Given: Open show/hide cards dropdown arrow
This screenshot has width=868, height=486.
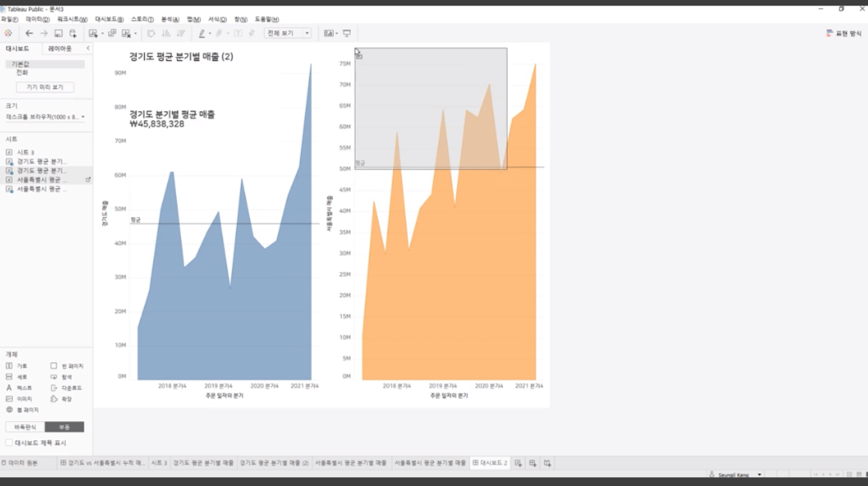Looking at the screenshot, I should tap(336, 34).
